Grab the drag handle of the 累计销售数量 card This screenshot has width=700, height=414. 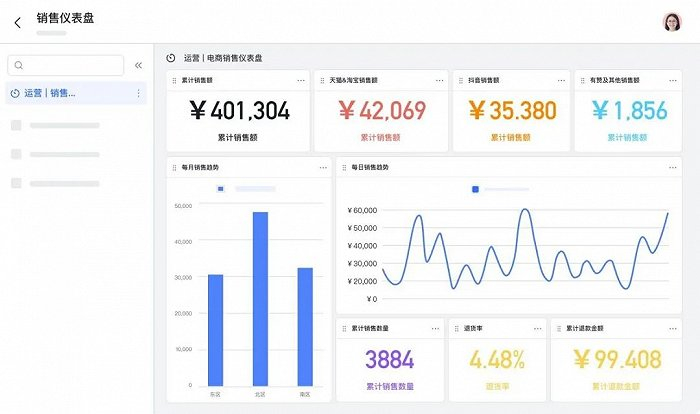(344, 328)
